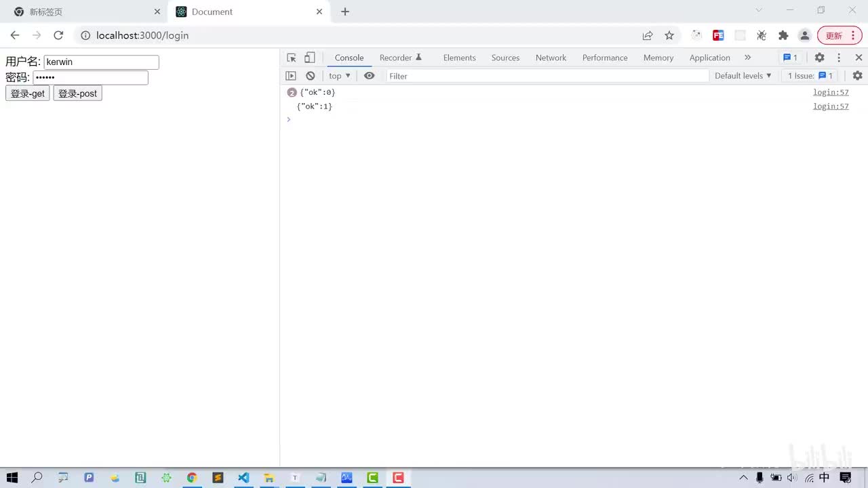Open the Memory tab
This screenshot has width=868, height=488.
click(658, 58)
